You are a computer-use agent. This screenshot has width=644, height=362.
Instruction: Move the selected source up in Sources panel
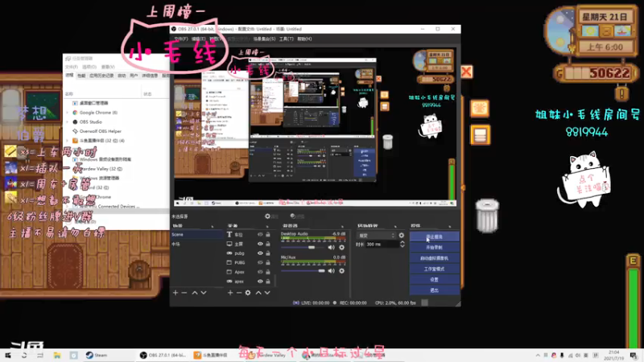click(258, 293)
